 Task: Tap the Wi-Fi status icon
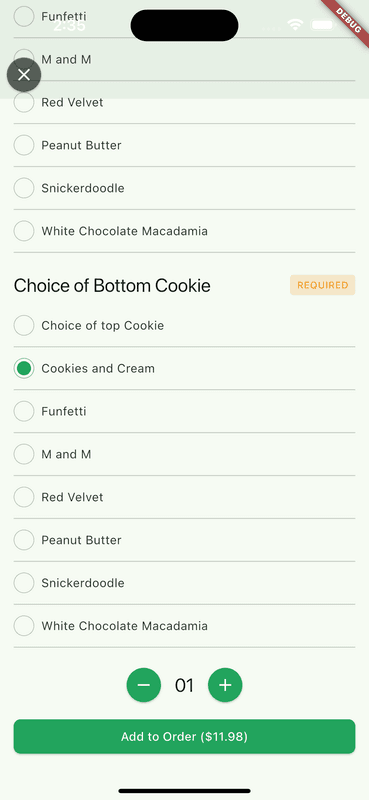coord(295,24)
